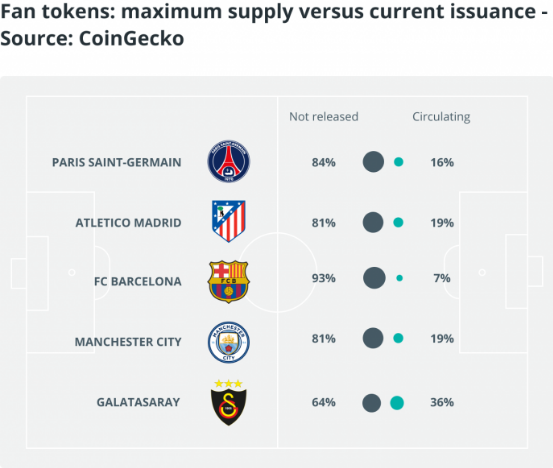Click the FC BARCELONA label
The width and height of the screenshot is (553, 468).
(138, 281)
